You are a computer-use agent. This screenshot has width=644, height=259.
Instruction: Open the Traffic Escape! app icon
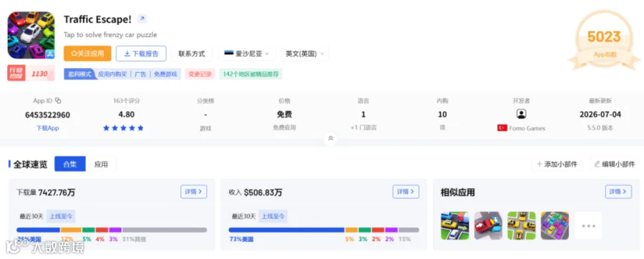click(x=31, y=35)
